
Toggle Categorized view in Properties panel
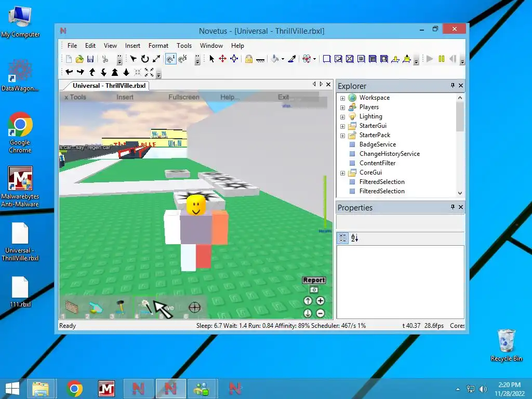point(343,238)
